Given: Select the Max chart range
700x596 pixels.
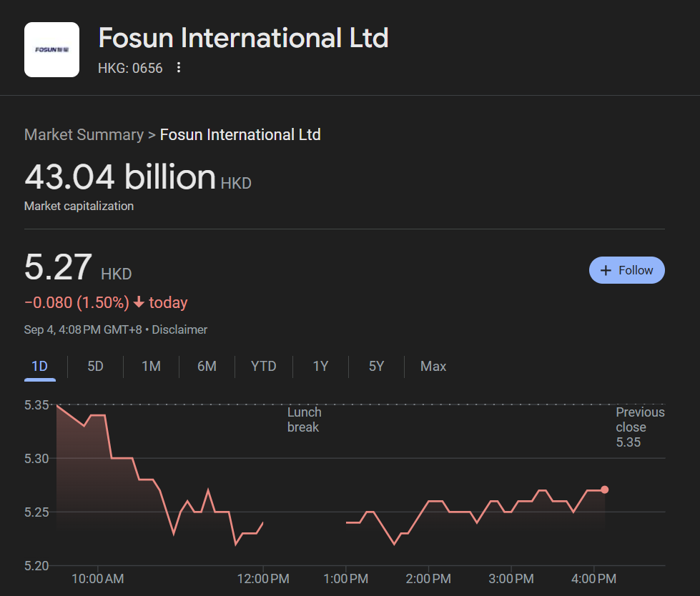Looking at the screenshot, I should tap(433, 367).
